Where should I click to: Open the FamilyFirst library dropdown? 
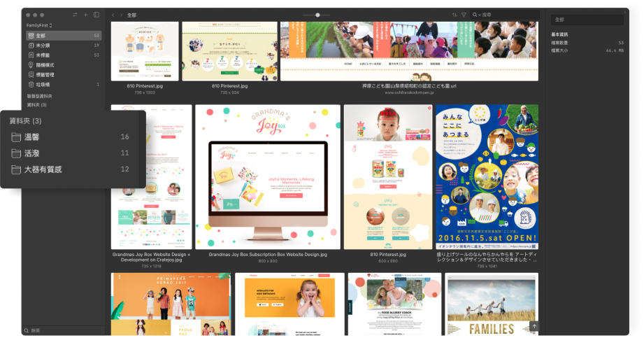(x=40, y=25)
